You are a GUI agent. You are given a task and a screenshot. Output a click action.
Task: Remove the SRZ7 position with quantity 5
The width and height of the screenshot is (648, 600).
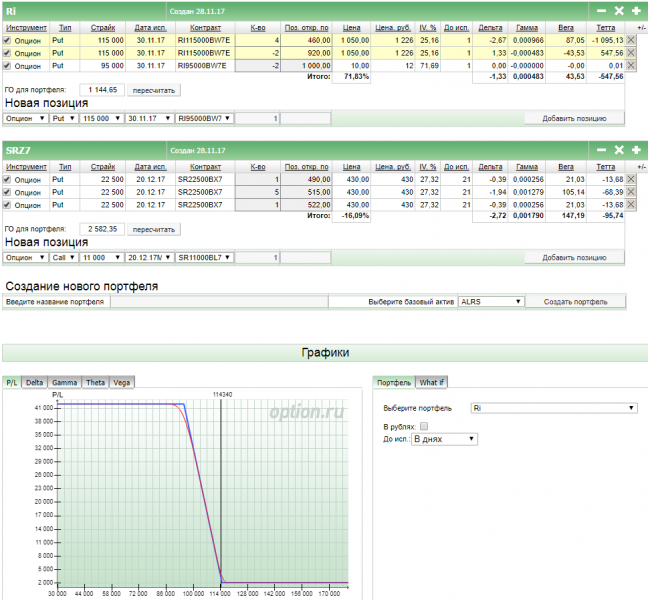pyautogui.click(x=631, y=192)
